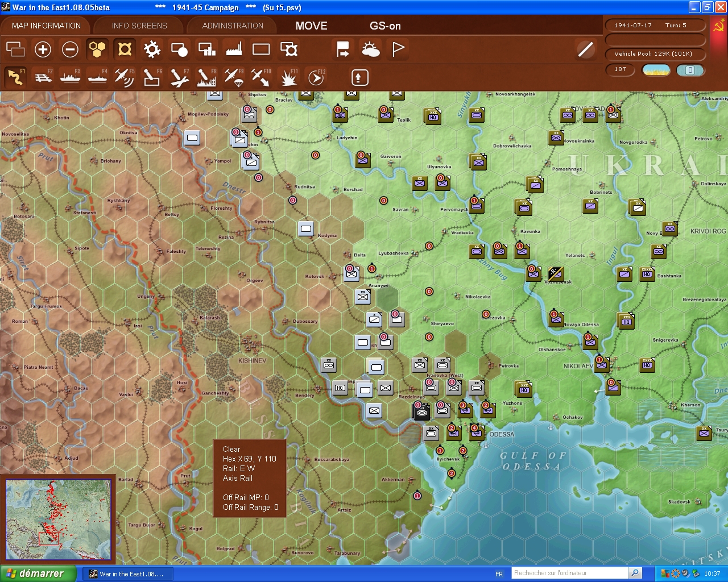Click the F11 explosion icon

point(288,77)
